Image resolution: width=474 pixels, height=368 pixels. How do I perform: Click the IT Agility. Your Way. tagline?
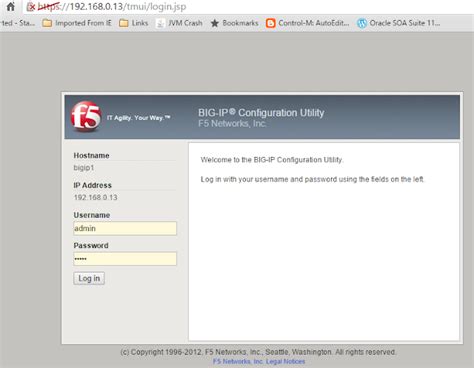coord(139,118)
